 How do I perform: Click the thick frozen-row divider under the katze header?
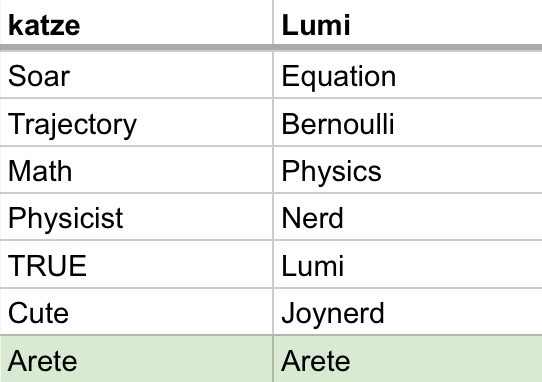click(x=136, y=48)
